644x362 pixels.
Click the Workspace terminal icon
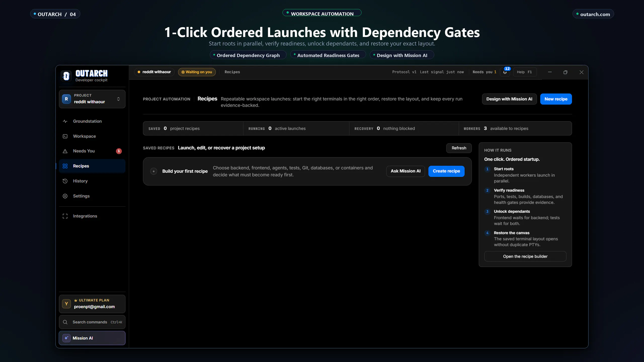[x=65, y=136]
